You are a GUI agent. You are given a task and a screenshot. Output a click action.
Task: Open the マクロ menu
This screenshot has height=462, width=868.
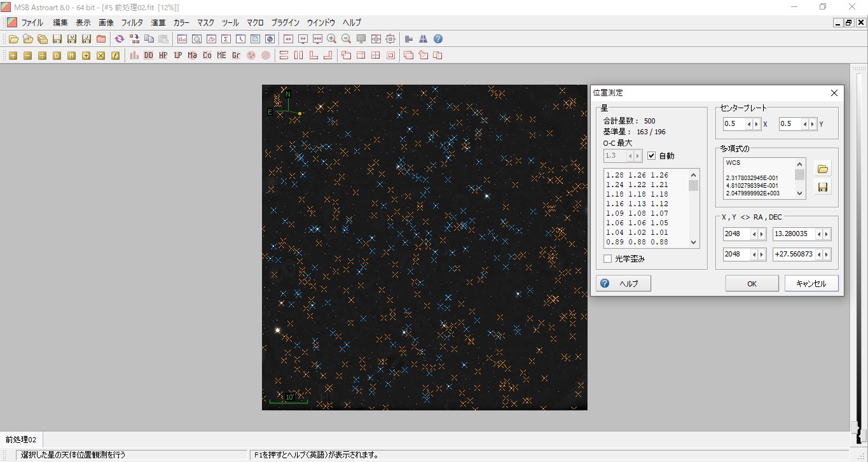pyautogui.click(x=255, y=22)
